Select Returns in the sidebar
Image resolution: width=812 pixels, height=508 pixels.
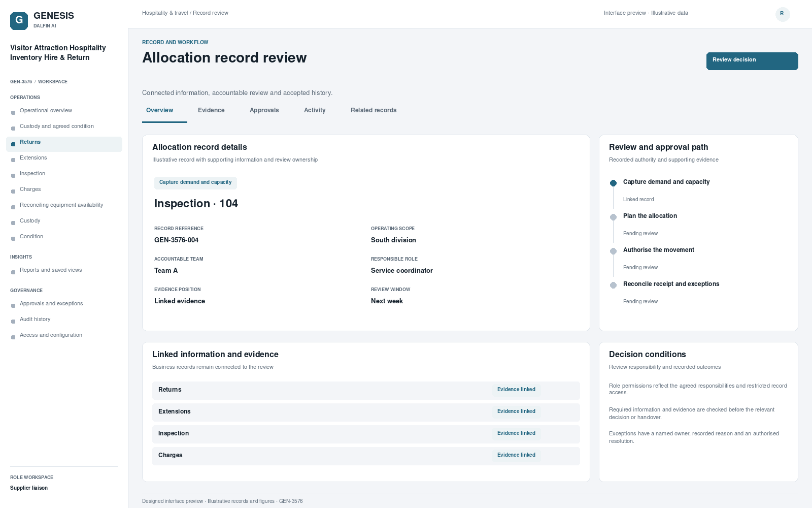pos(64,144)
